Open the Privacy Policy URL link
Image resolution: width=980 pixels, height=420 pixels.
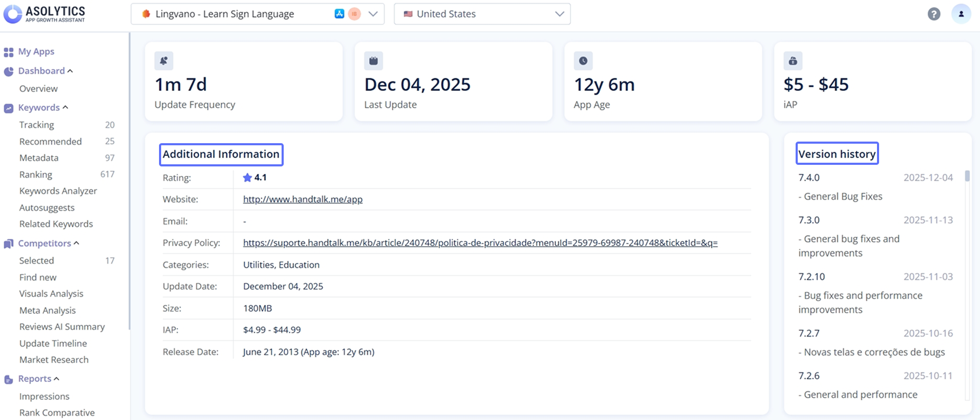point(480,243)
